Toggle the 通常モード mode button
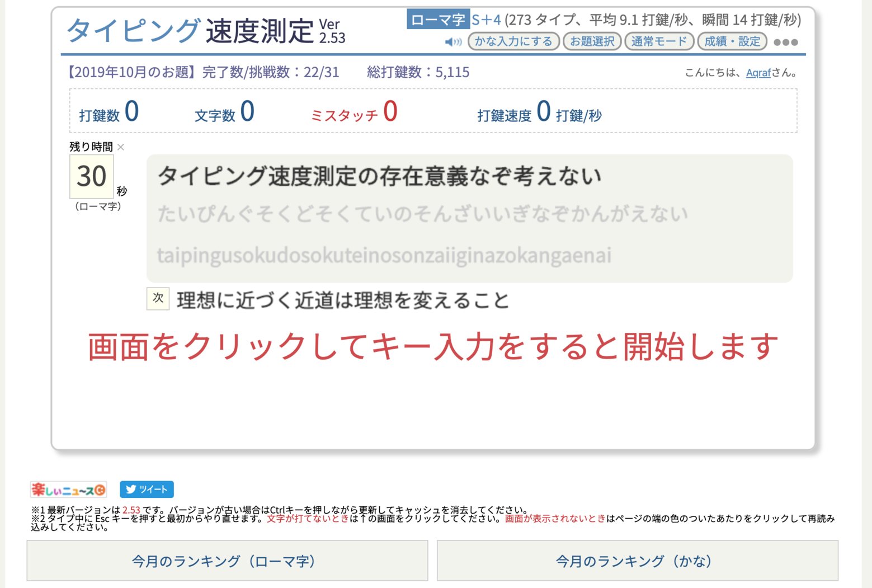Viewport: 872px width, 588px height. pyautogui.click(x=658, y=41)
